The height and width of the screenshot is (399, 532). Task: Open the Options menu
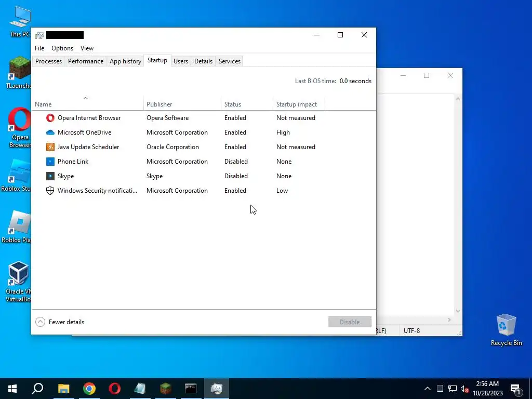click(62, 48)
